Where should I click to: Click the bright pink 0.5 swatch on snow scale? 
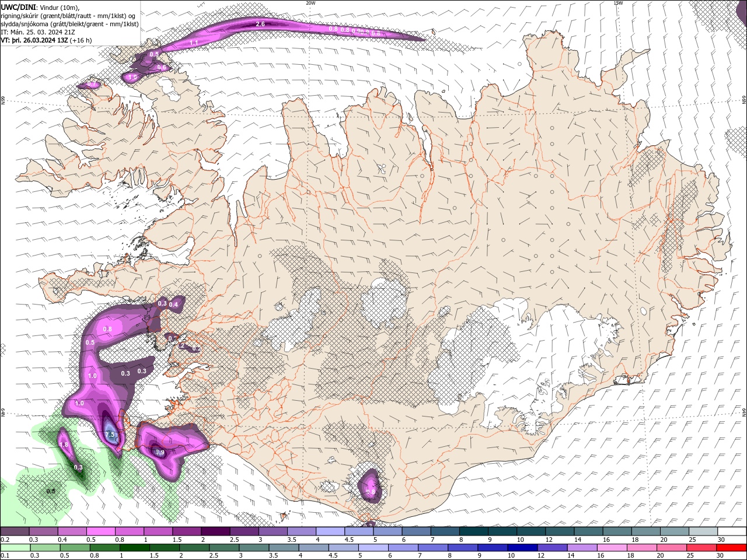102,531
